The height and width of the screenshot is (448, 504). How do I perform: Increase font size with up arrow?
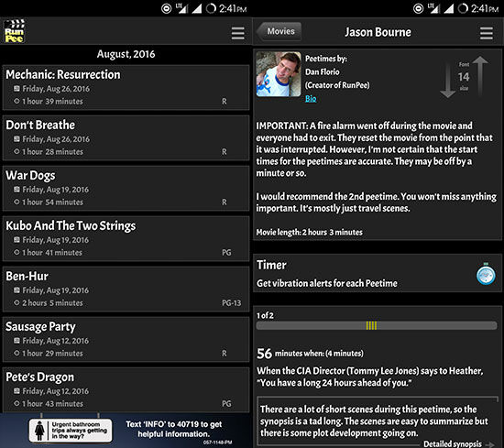(480, 76)
